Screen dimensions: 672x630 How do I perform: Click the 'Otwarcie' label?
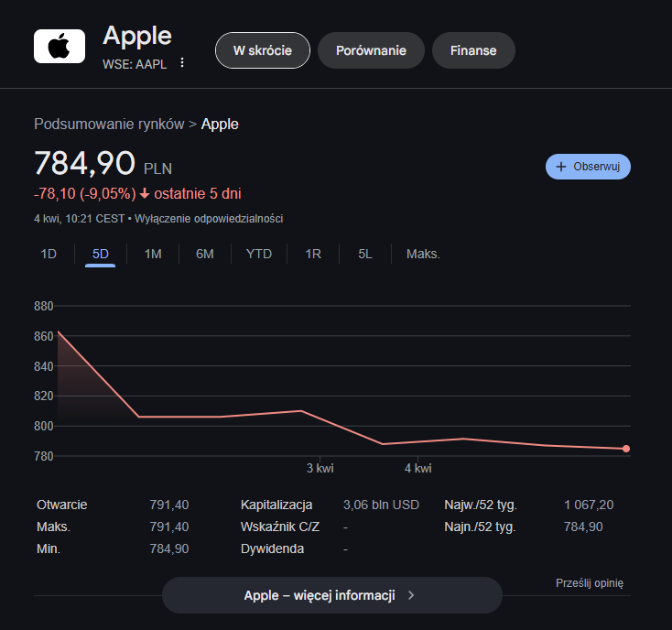(x=61, y=505)
